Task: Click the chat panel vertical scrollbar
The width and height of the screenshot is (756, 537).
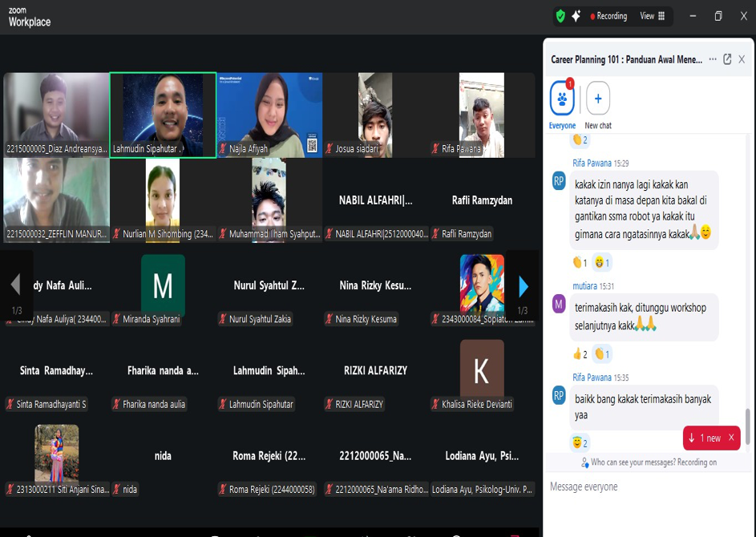Action: 748,426
